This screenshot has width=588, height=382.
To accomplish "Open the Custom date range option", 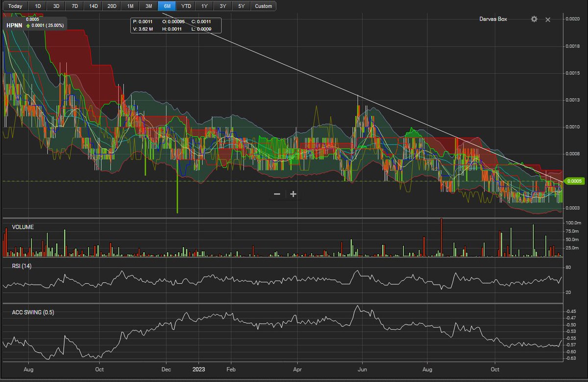I will (x=263, y=6).
